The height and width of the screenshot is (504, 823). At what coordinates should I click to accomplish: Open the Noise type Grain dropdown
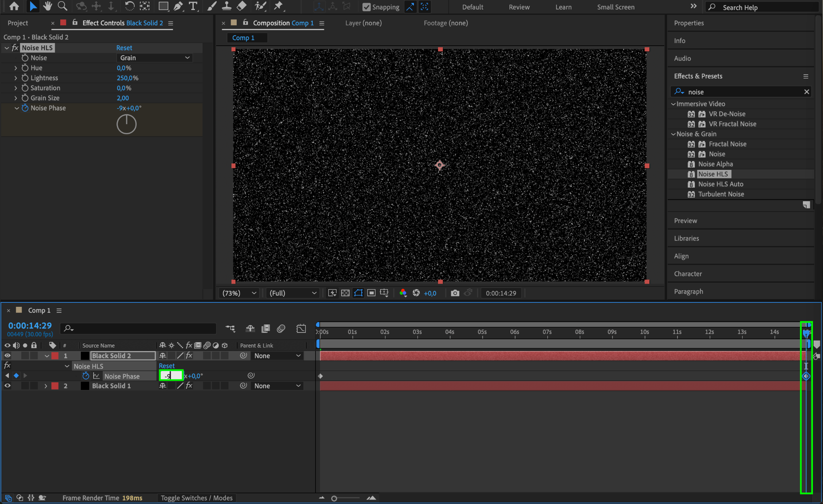tap(155, 58)
